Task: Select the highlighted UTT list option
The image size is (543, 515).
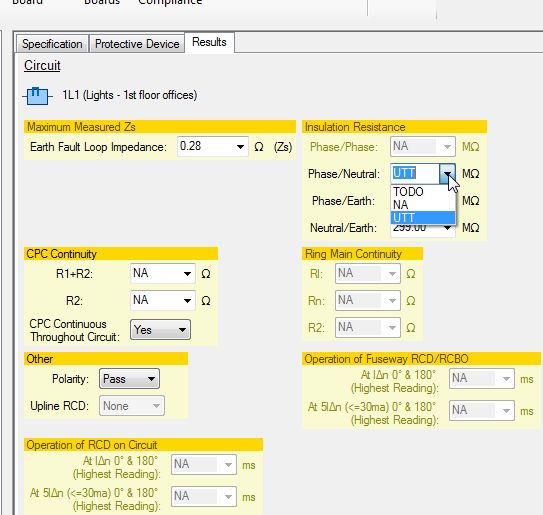Action: click(x=422, y=218)
